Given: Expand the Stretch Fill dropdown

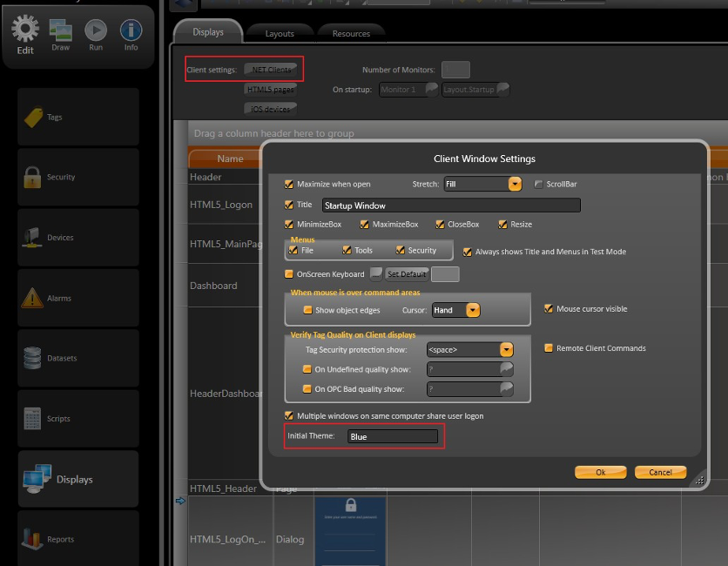Looking at the screenshot, I should click(515, 184).
